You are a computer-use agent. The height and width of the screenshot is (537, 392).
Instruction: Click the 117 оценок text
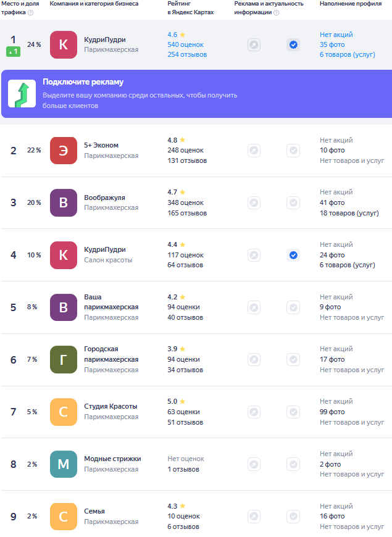(x=185, y=255)
